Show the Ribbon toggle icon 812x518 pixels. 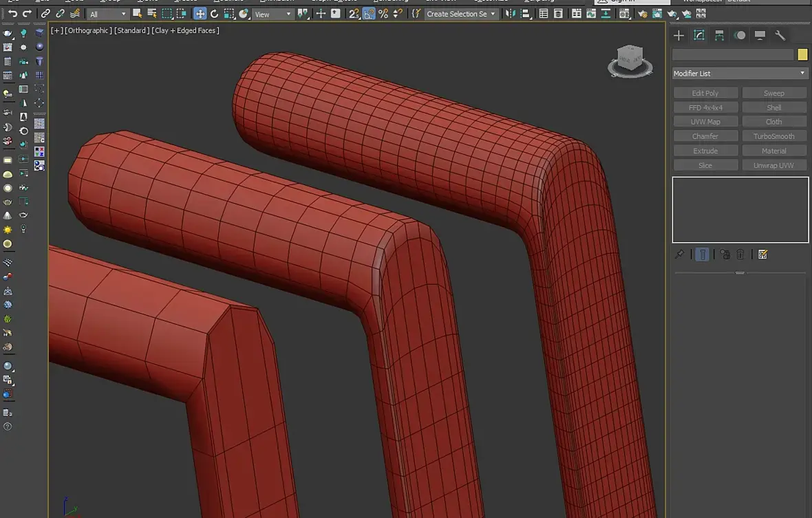click(x=577, y=14)
